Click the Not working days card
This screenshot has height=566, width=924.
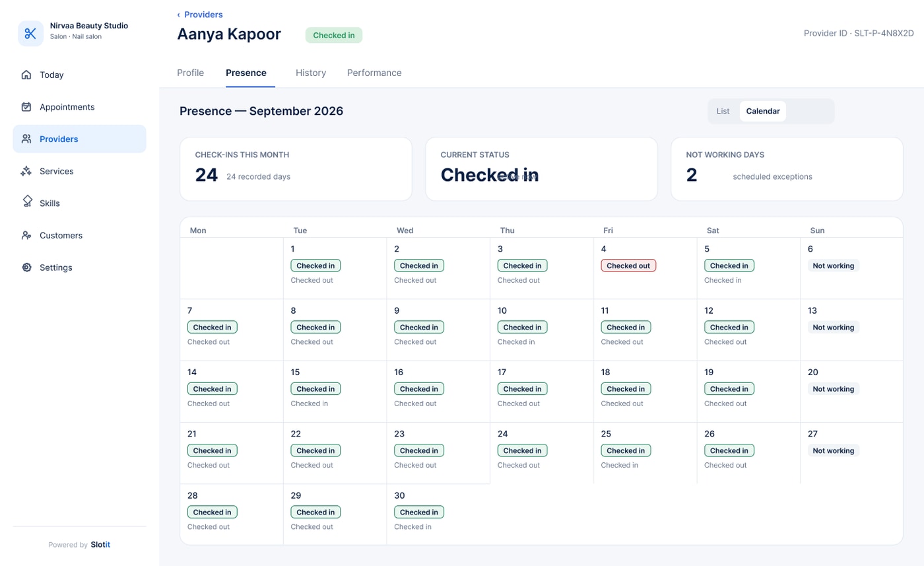787,169
